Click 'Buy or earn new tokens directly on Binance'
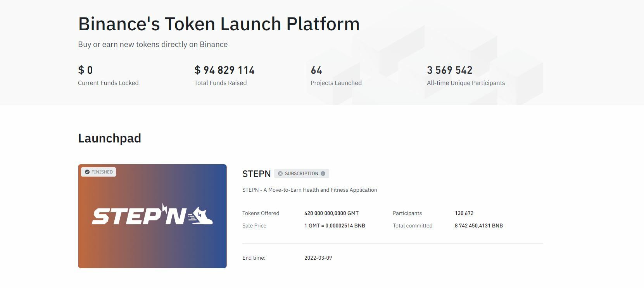The width and height of the screenshot is (644, 288). [x=153, y=44]
